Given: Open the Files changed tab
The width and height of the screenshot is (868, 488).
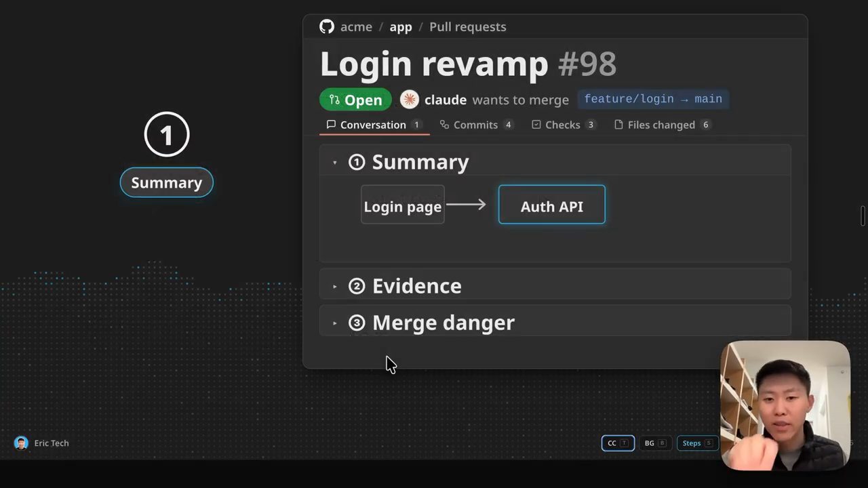Looking at the screenshot, I should coord(663,125).
